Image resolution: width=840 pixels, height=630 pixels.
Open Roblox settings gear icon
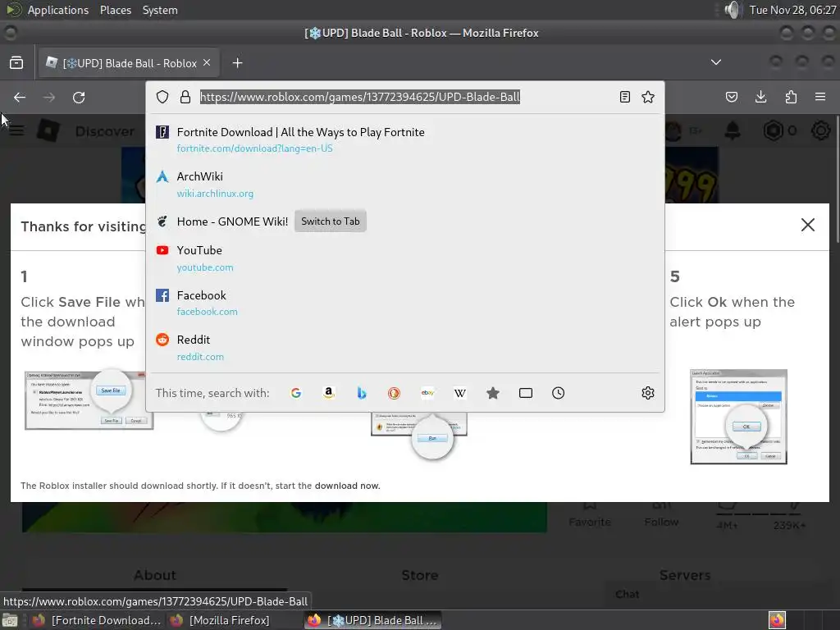[x=820, y=130]
